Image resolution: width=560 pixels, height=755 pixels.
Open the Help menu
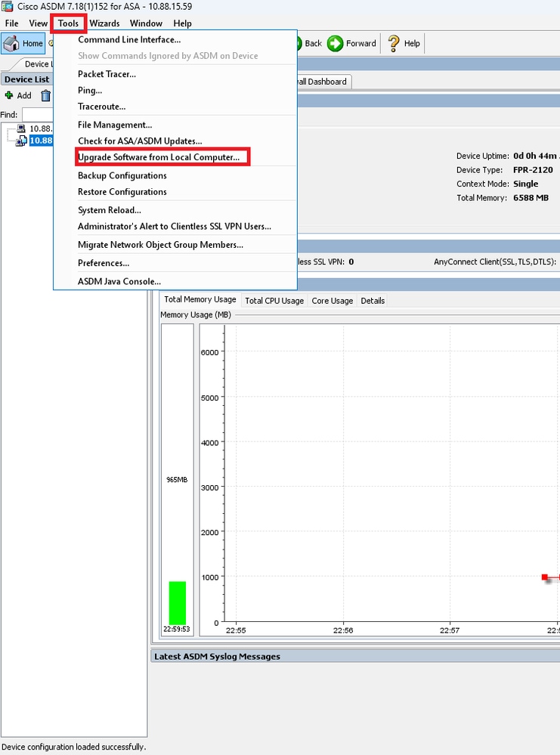pyautogui.click(x=182, y=23)
